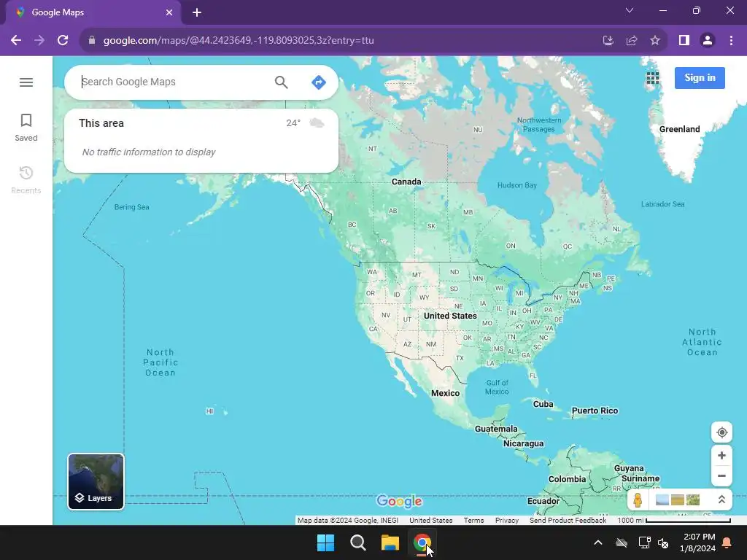
Task: Open the Google apps grid
Action: click(x=653, y=77)
